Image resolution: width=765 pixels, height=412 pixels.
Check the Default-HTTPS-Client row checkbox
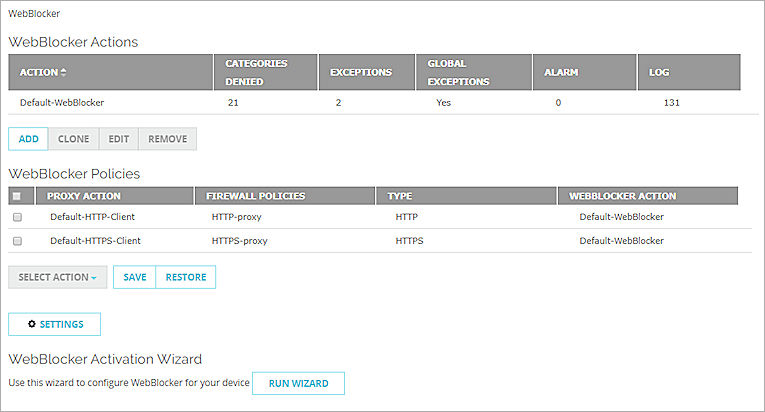point(17,241)
